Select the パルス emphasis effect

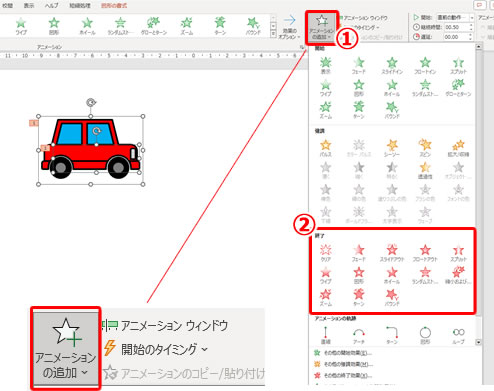pos(326,148)
